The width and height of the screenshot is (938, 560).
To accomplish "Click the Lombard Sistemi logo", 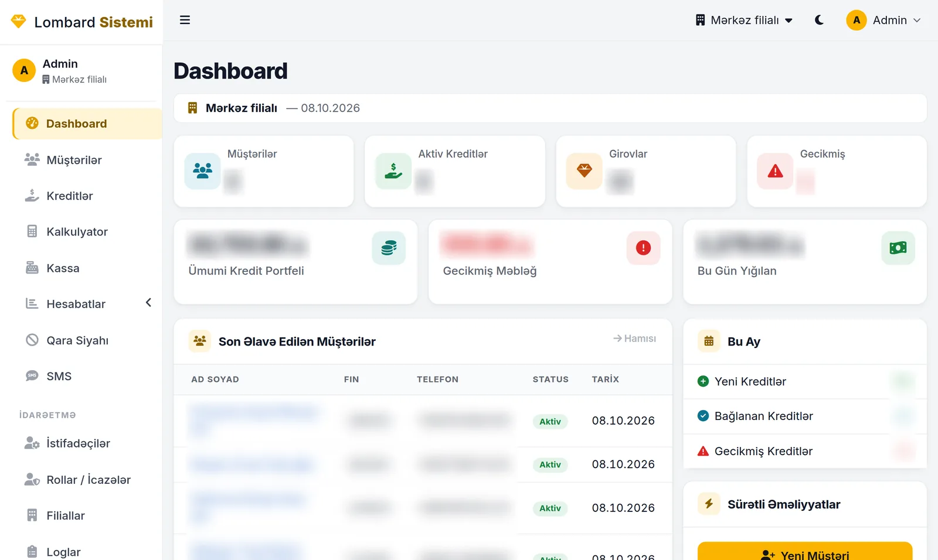I will [x=82, y=22].
